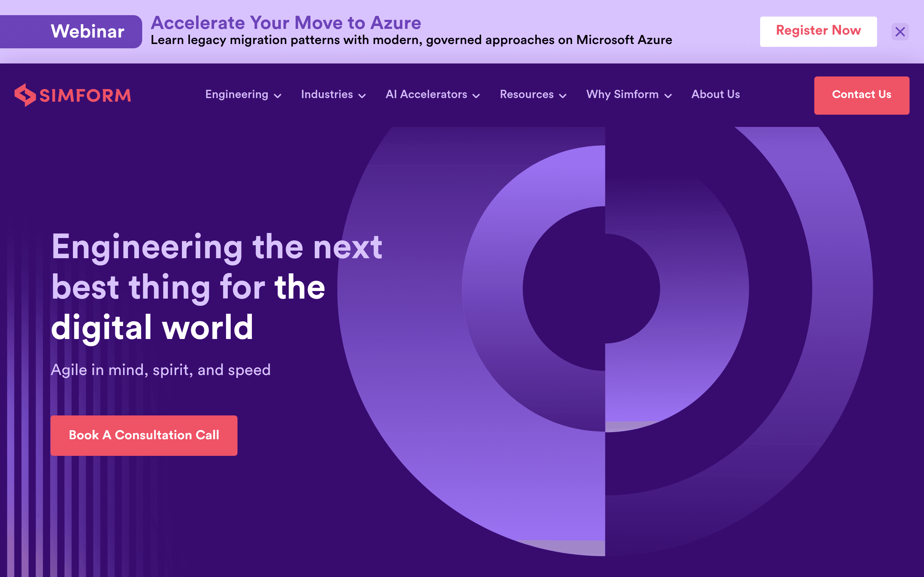This screenshot has width=924, height=577.
Task: Expand the AI Accelerators dropdown
Action: point(476,96)
